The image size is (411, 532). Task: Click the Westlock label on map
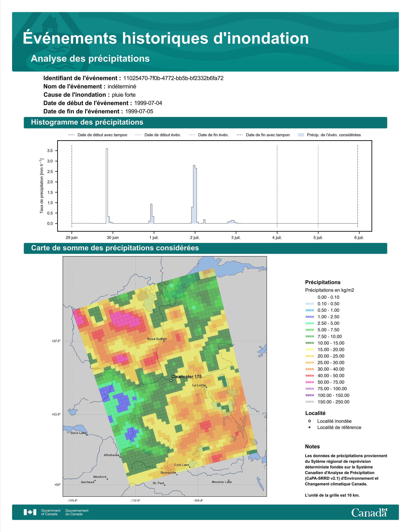click(100, 477)
